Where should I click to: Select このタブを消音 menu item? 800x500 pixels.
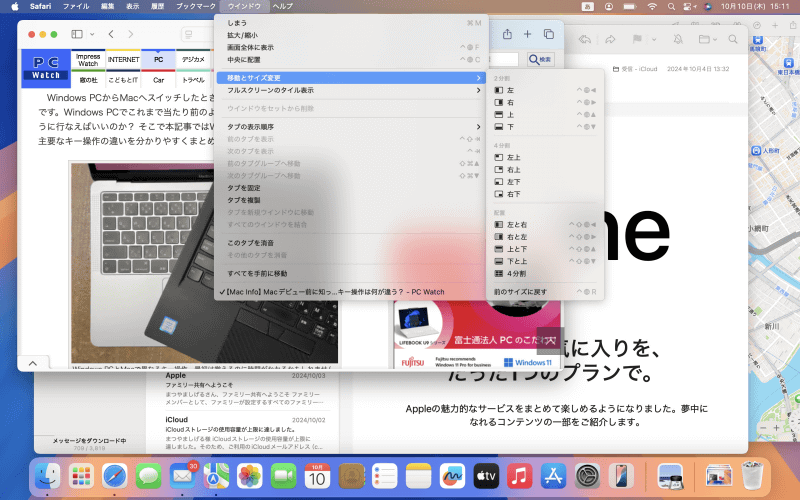(351, 243)
